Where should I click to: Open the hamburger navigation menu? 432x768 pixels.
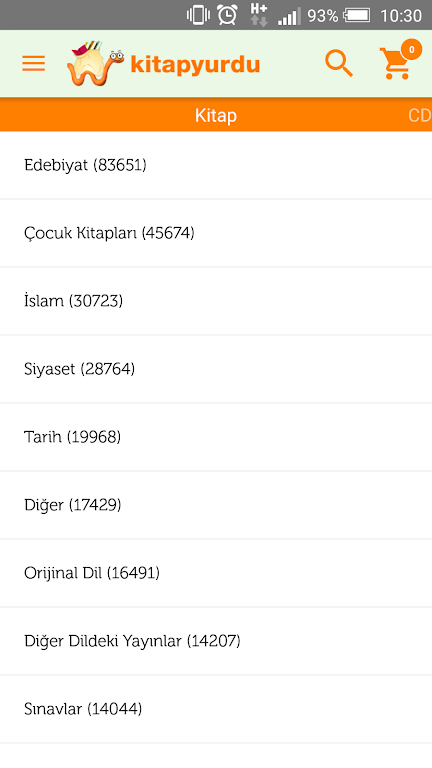click(33, 64)
